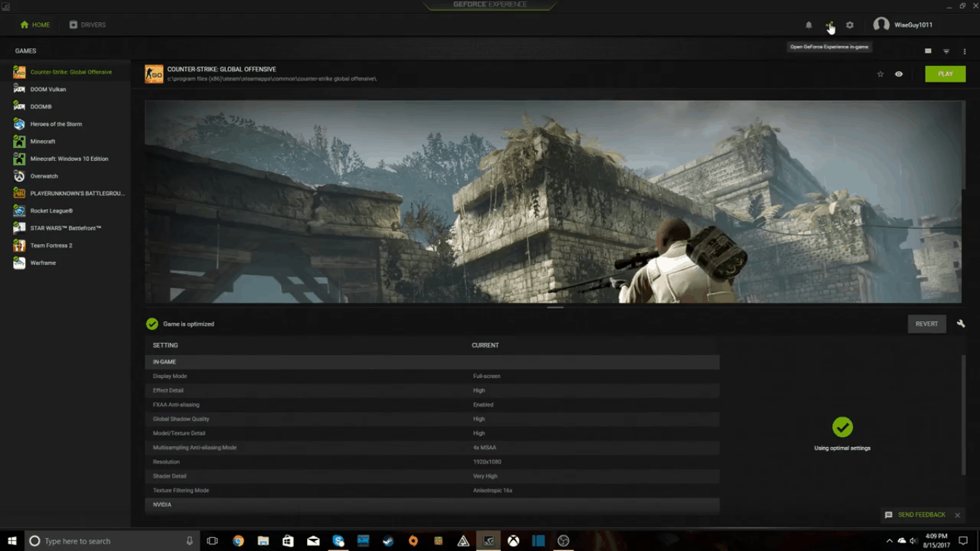Open Skype from the taskbar
This screenshot has width=980, height=551.
coord(339,541)
